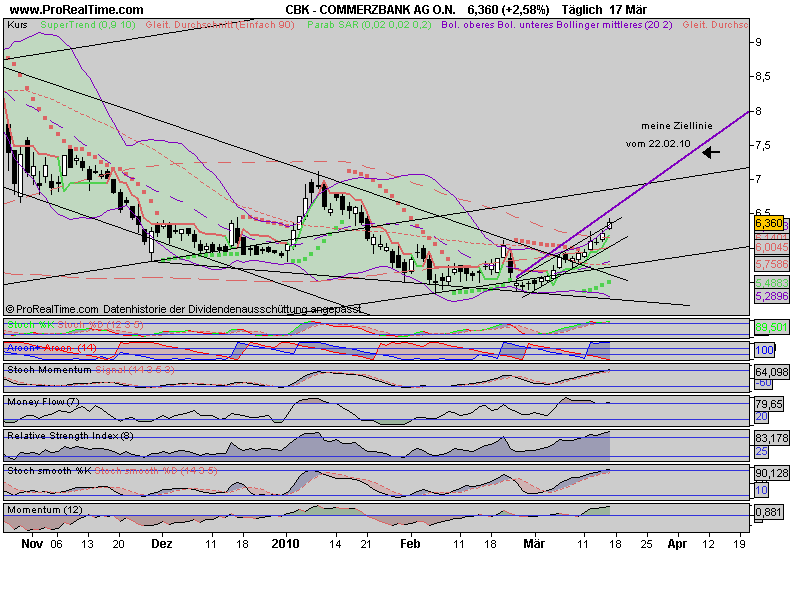Click the 17 Mär date in header
Screen dimensions: 800x600
[x=628, y=10]
